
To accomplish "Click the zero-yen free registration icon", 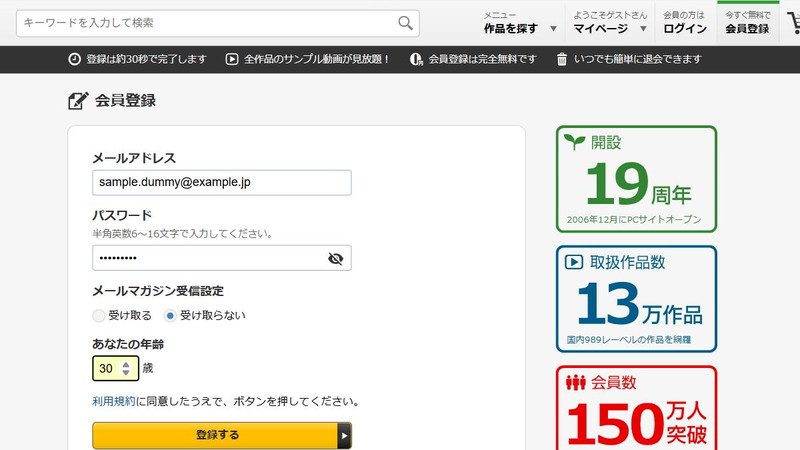I will click(x=416, y=59).
